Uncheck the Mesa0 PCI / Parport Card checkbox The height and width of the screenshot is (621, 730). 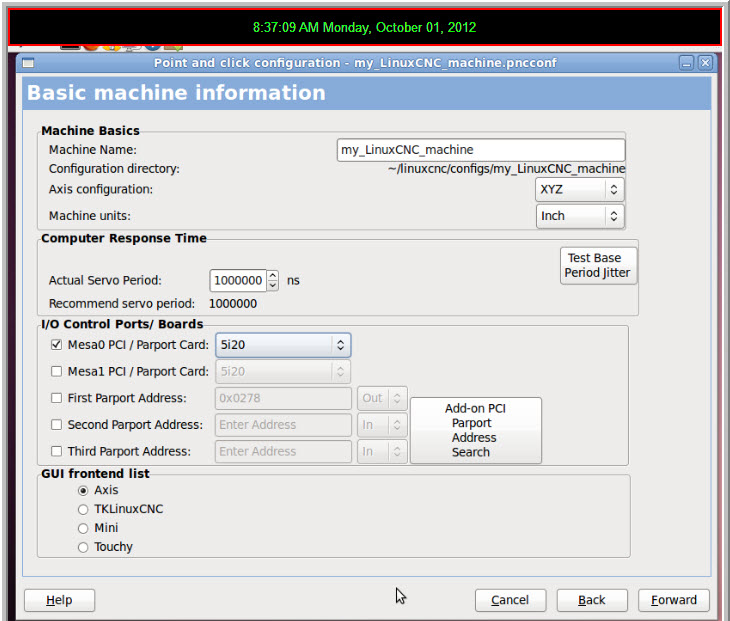pos(56,345)
